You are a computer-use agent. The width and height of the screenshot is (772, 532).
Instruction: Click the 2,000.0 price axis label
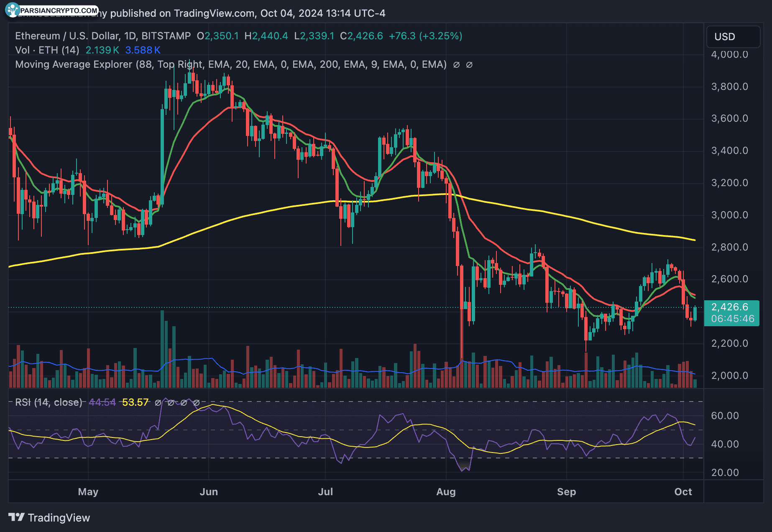pos(730,376)
